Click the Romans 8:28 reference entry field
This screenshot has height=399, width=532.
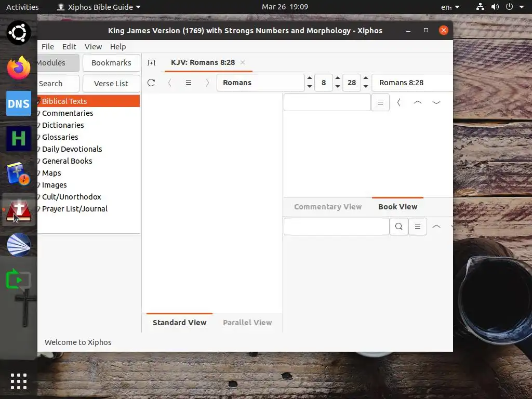click(x=413, y=83)
